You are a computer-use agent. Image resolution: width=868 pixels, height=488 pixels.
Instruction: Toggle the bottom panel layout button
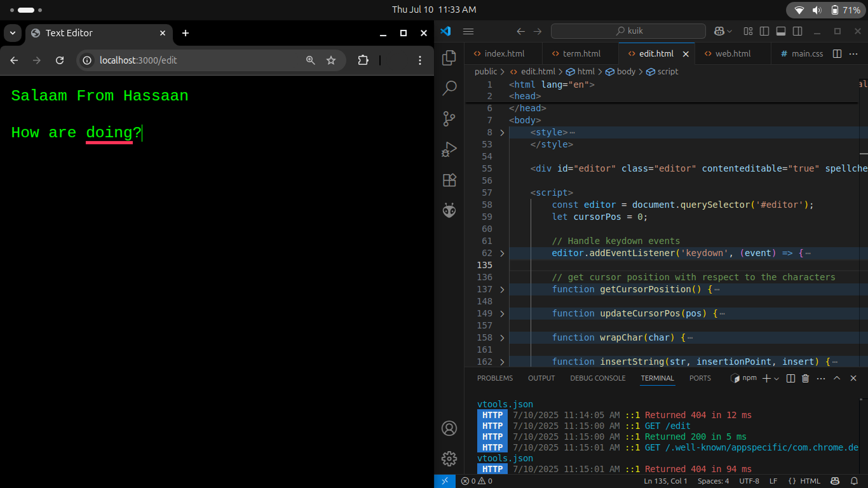tap(781, 31)
